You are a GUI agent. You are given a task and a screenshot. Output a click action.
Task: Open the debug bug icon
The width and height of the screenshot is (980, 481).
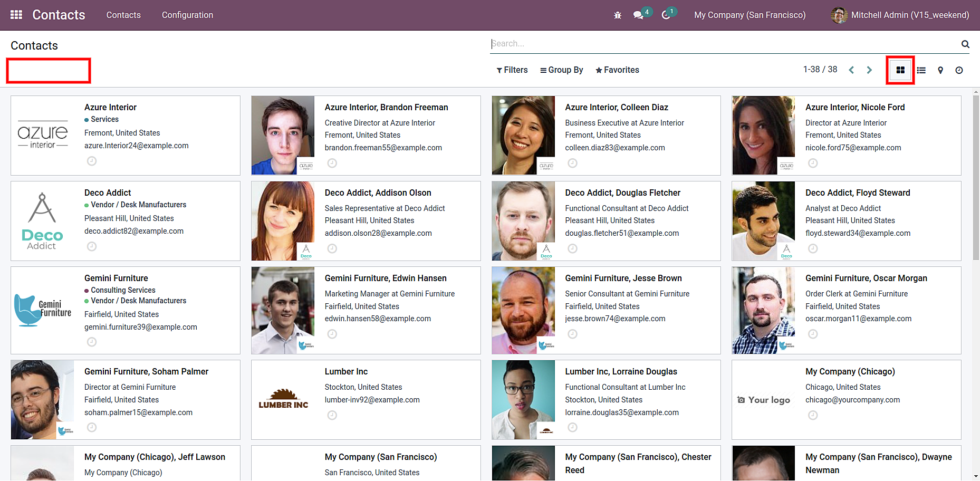618,15
